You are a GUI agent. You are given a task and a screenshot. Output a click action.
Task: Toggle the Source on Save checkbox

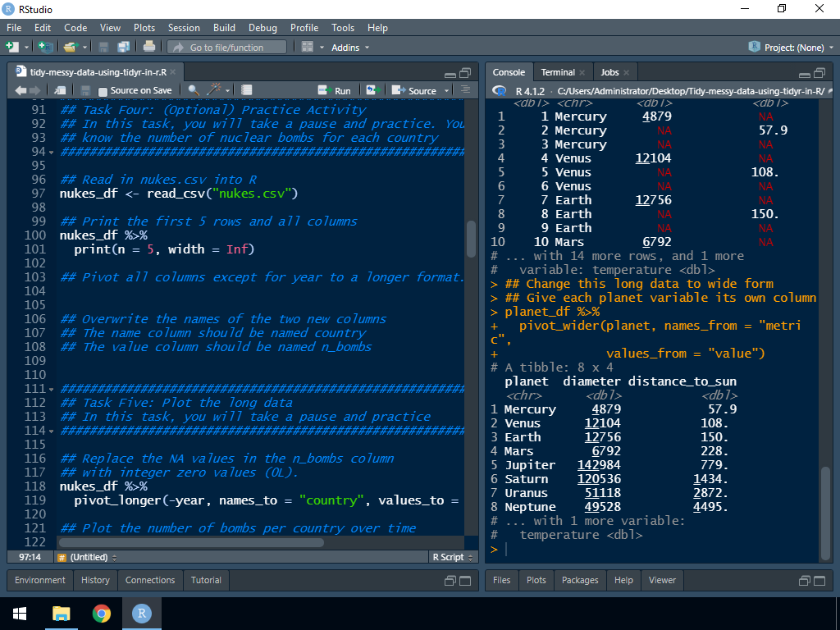pos(103,91)
